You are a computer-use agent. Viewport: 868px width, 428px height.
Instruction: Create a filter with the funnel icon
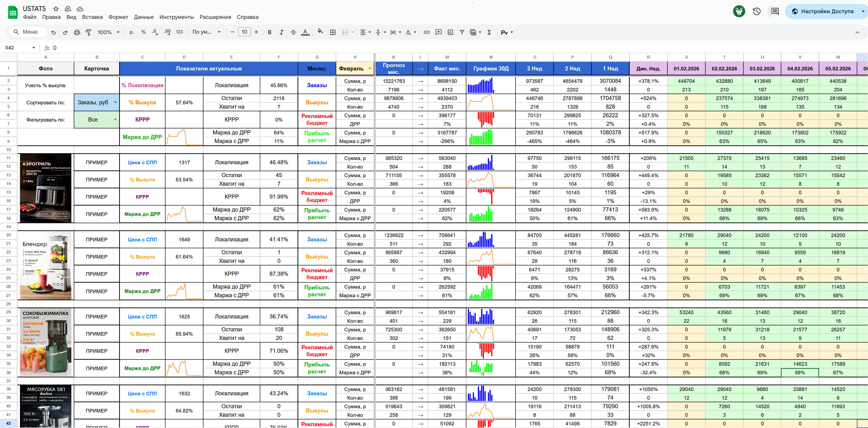[462, 32]
